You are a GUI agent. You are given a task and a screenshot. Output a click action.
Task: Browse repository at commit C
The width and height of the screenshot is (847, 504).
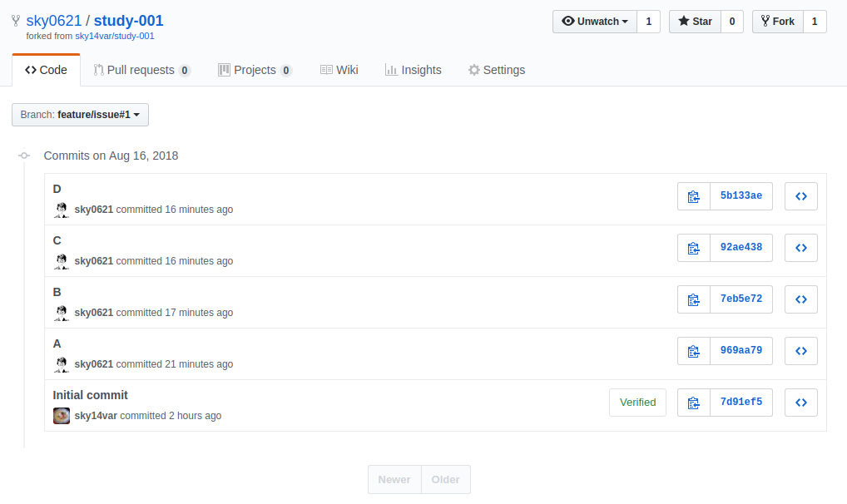(x=801, y=248)
